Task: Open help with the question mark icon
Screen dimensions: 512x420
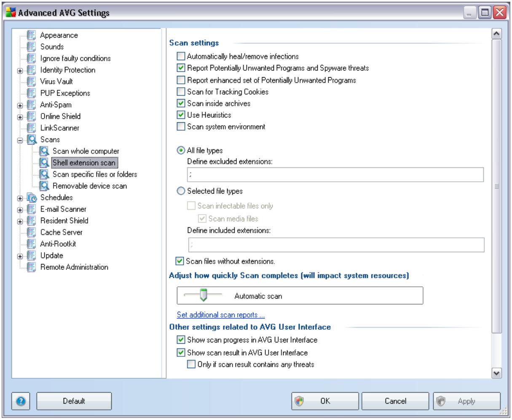Action: tap(20, 401)
